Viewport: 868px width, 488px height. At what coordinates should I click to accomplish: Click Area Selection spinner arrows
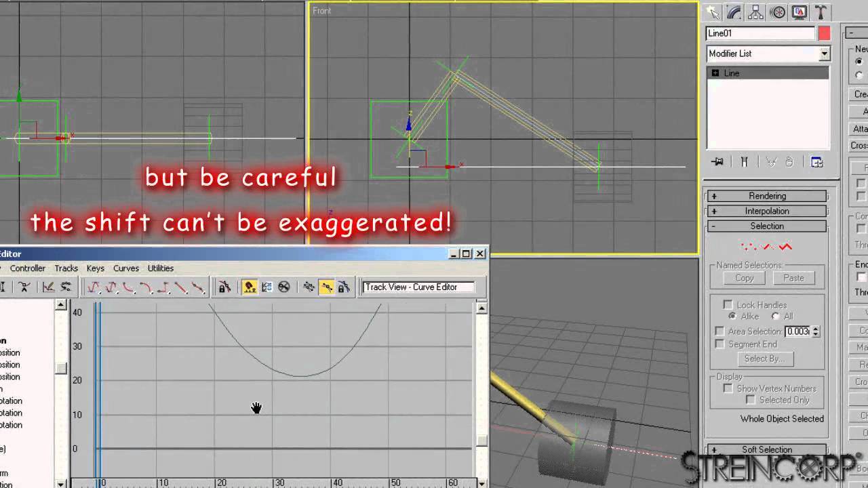816,331
